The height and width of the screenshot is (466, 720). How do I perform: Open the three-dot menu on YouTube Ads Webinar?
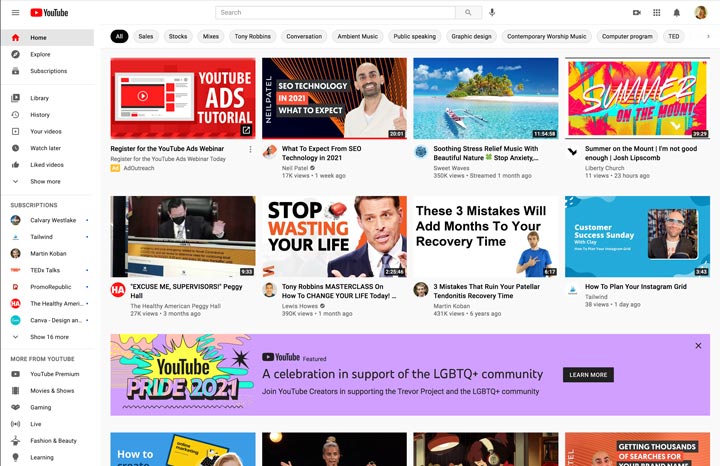(250, 149)
